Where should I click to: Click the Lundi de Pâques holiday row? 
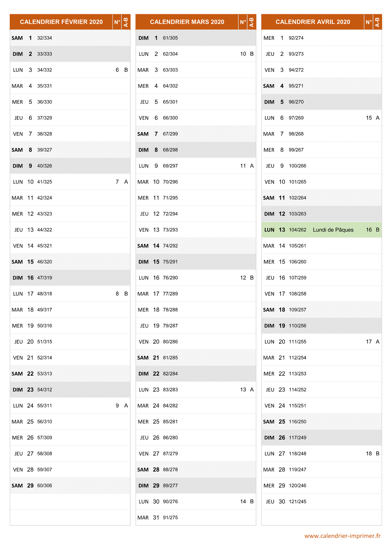pos(322,230)
